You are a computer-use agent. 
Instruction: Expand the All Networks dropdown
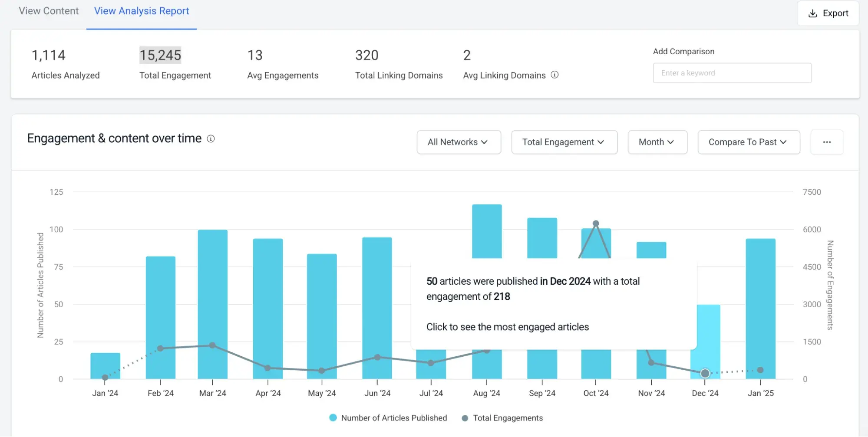coord(459,142)
